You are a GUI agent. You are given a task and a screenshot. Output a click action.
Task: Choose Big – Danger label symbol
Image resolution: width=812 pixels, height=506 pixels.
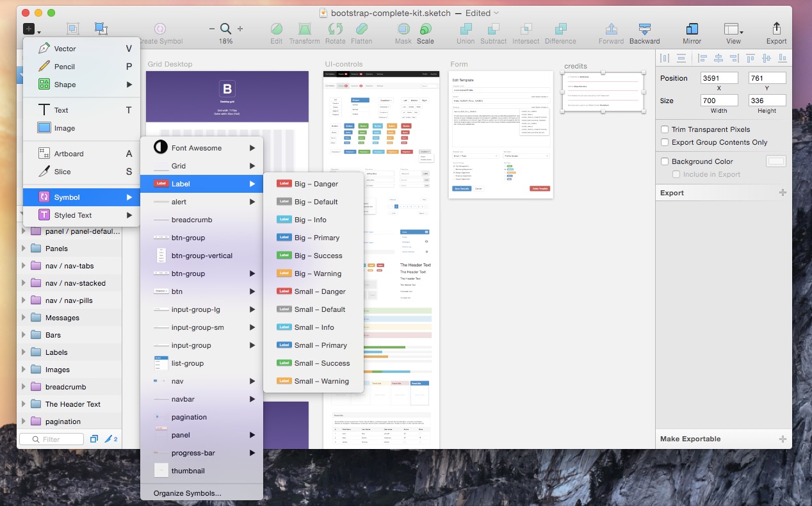314,184
